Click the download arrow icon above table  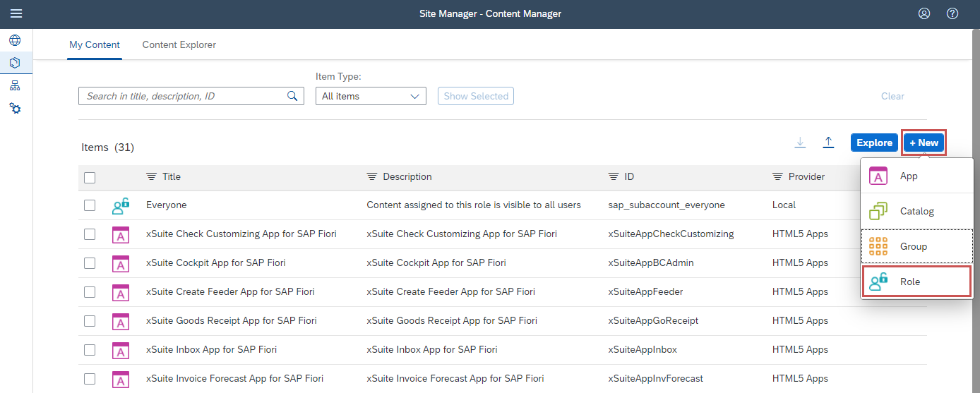(x=800, y=143)
